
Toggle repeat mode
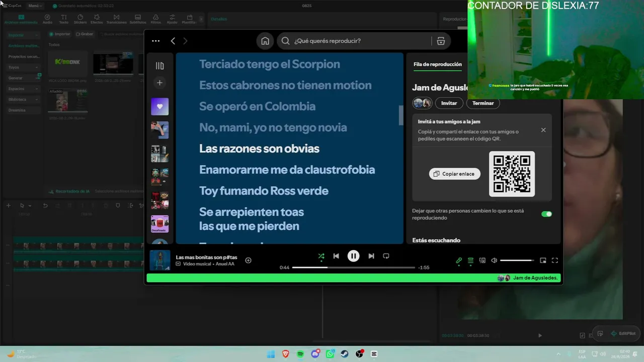coord(386,256)
